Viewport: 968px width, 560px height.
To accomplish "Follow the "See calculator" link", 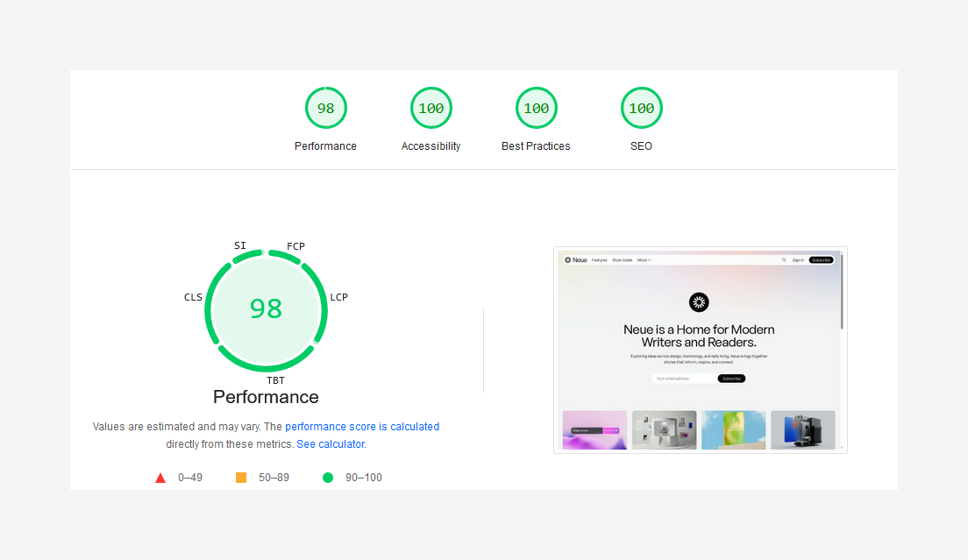I will 331,444.
